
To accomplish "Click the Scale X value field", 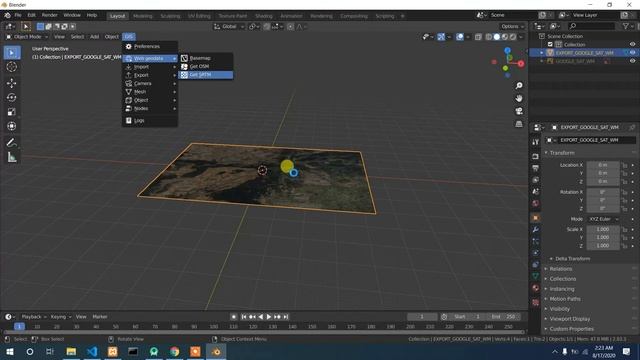I will tap(603, 229).
